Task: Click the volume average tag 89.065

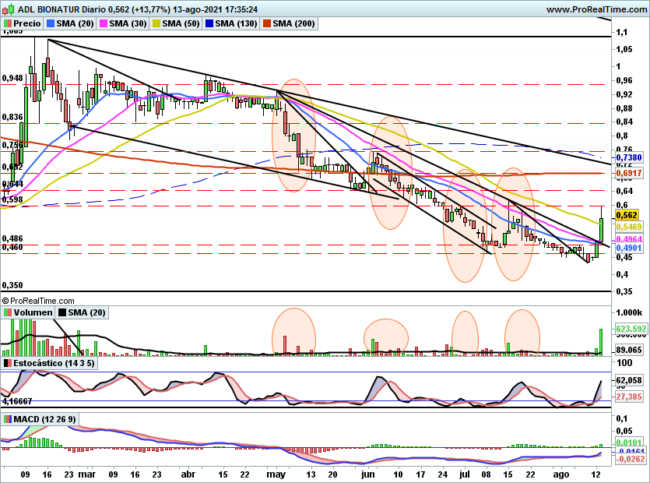Action: pyautogui.click(x=629, y=350)
